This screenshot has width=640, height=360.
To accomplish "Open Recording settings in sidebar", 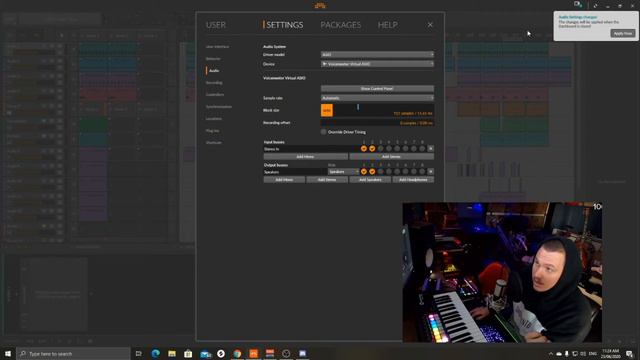I will pos(214,83).
